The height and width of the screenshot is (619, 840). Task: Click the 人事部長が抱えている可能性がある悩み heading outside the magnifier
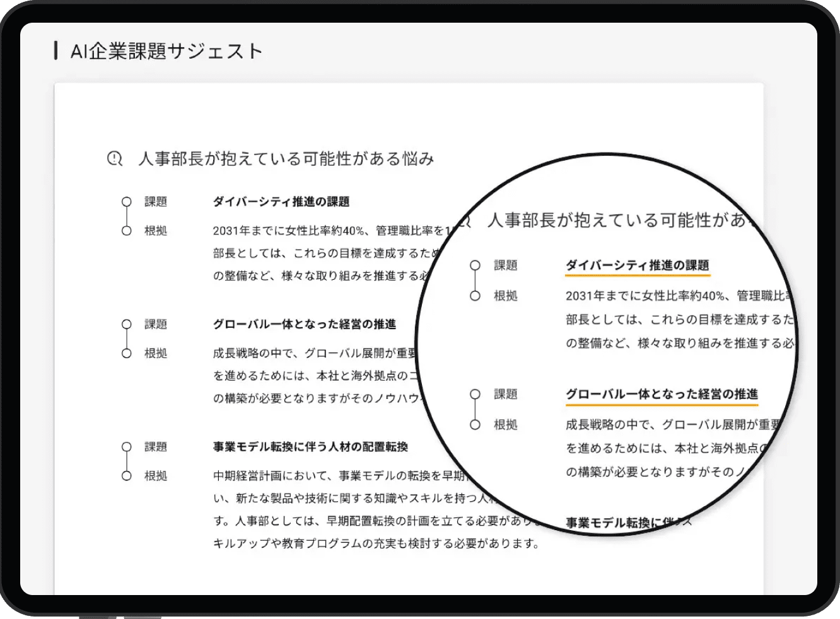286,159
